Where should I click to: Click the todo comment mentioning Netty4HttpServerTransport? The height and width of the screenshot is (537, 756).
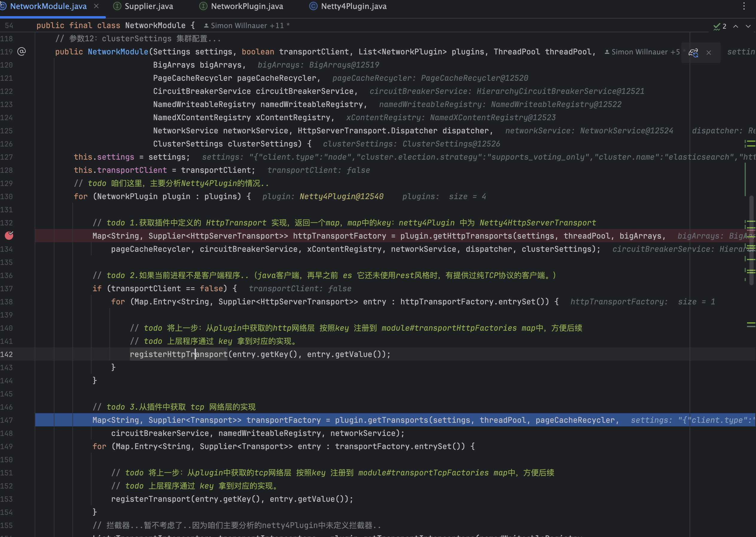pos(344,222)
